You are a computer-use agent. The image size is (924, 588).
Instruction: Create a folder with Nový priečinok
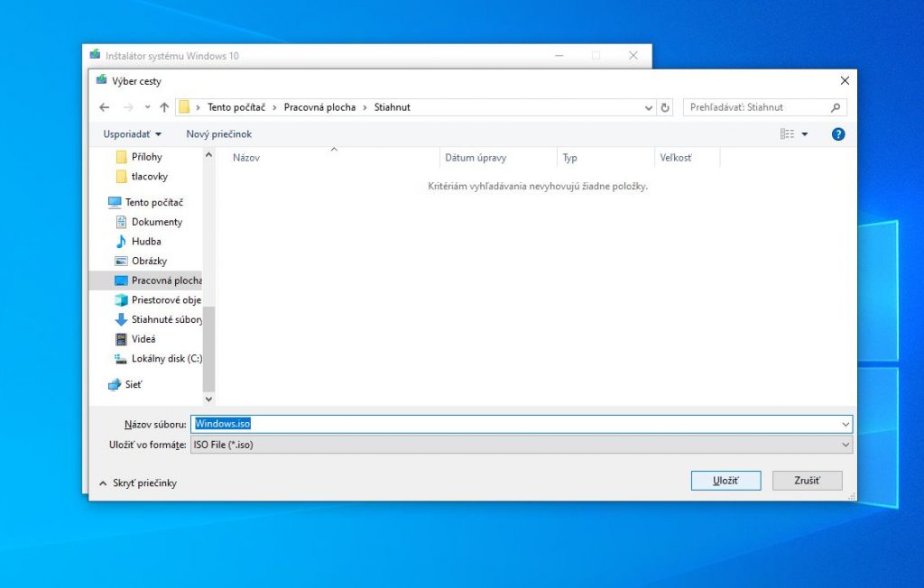tap(218, 134)
